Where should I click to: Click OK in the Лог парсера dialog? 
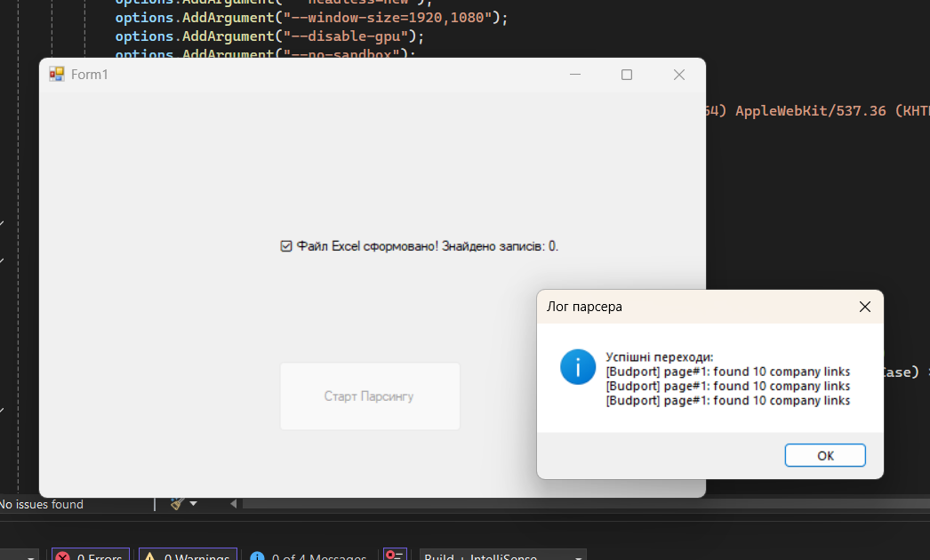[825, 455]
